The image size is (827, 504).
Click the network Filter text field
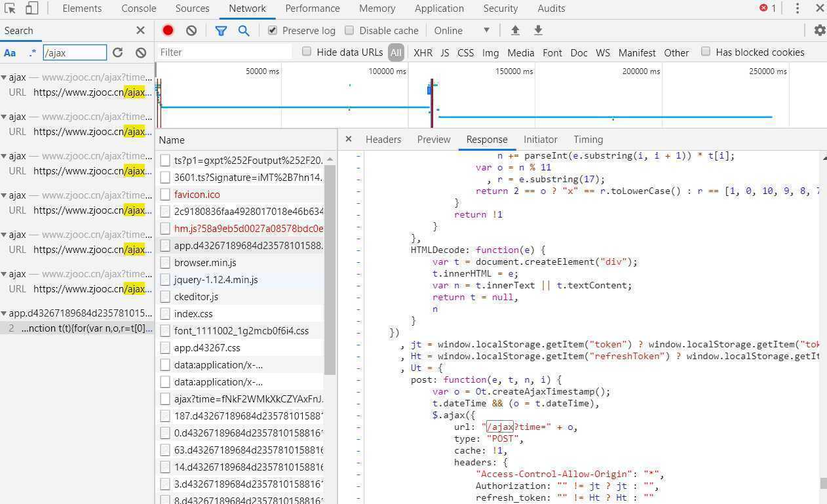coord(224,52)
